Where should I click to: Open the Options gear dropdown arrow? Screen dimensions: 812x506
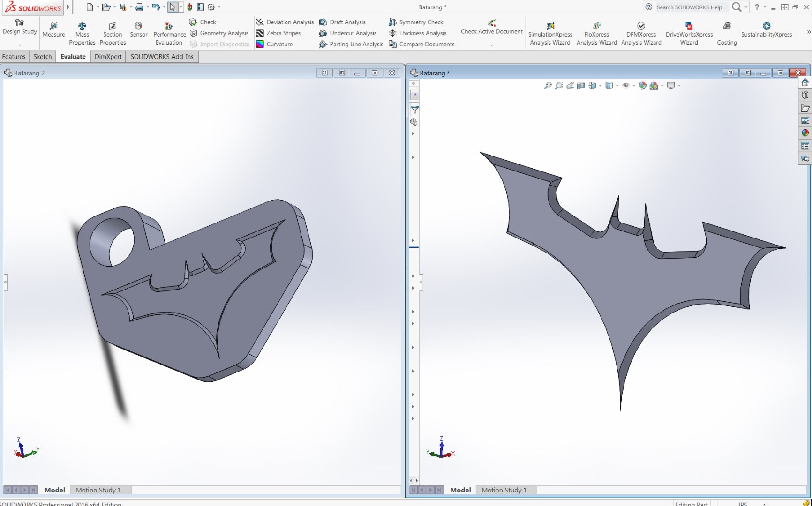pos(219,7)
